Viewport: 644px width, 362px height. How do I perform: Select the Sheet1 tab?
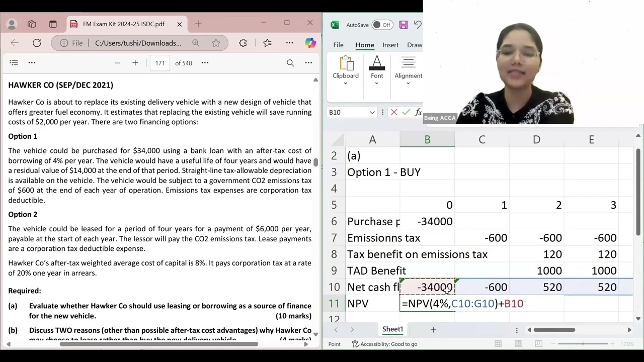pyautogui.click(x=392, y=329)
